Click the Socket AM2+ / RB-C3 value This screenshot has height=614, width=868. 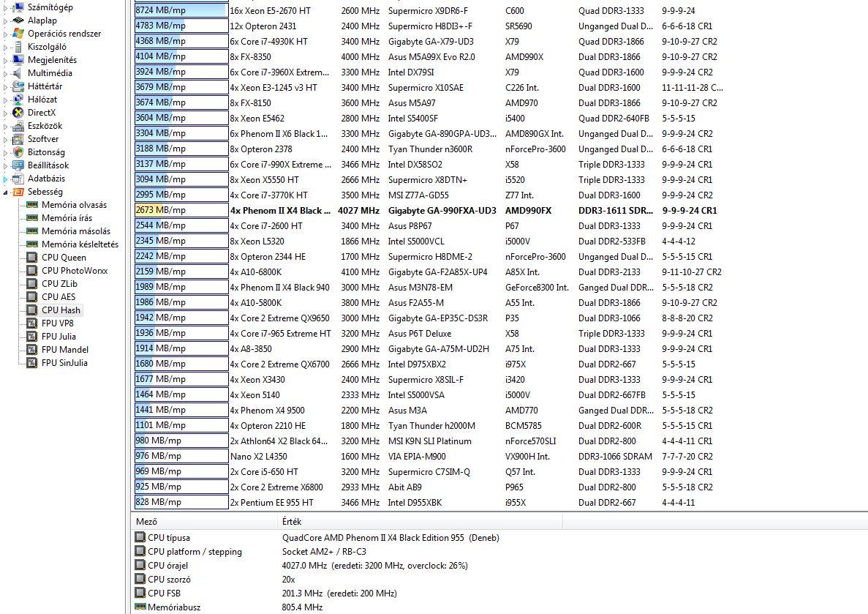[324, 551]
